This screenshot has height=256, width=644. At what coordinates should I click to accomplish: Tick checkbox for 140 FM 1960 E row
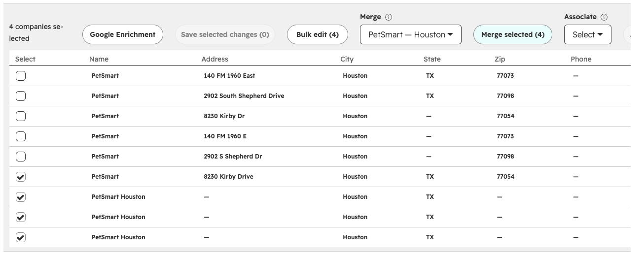[x=21, y=136]
